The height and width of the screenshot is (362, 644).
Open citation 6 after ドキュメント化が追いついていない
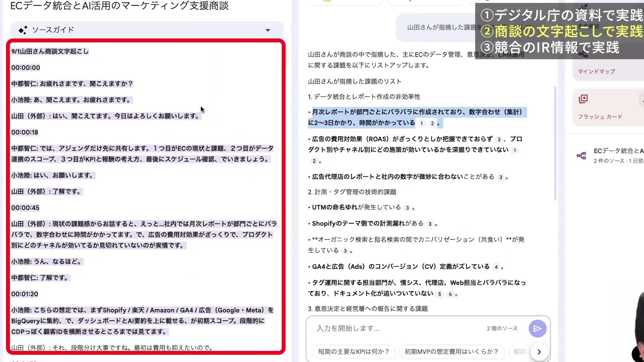point(450,294)
